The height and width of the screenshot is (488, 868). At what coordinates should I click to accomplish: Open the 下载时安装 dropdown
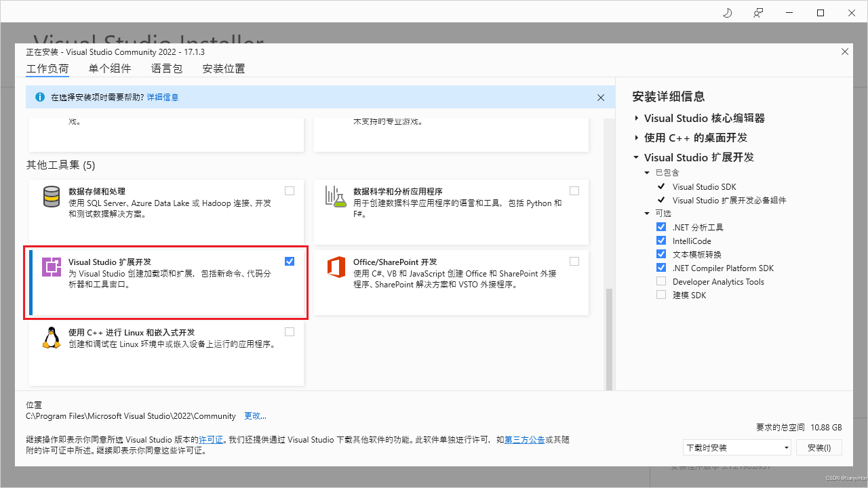pos(737,447)
